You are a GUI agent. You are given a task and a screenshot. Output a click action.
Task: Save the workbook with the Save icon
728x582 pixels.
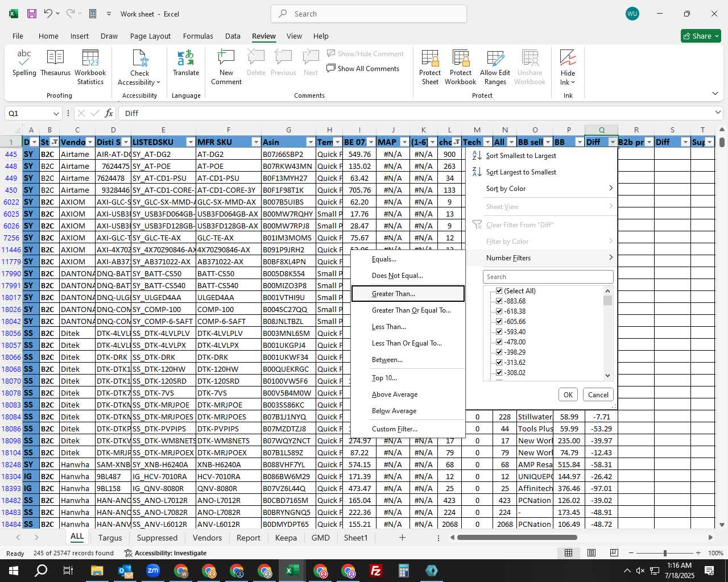pos(31,14)
